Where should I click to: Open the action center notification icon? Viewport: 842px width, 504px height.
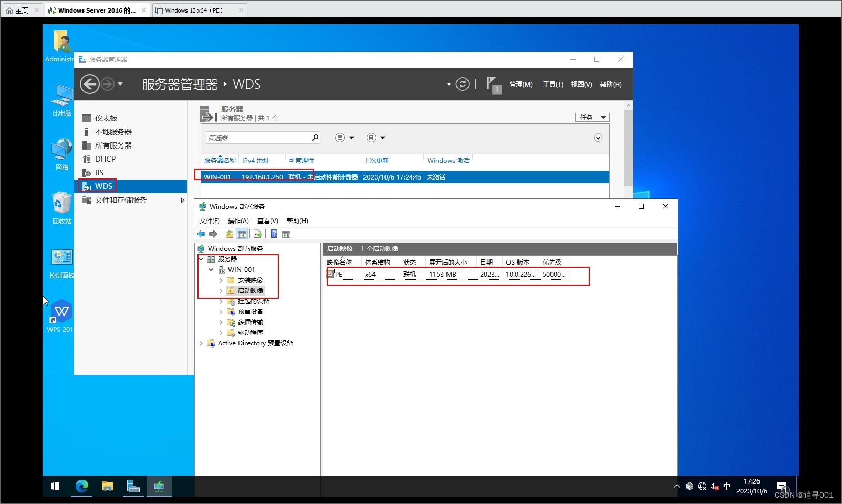(x=782, y=486)
